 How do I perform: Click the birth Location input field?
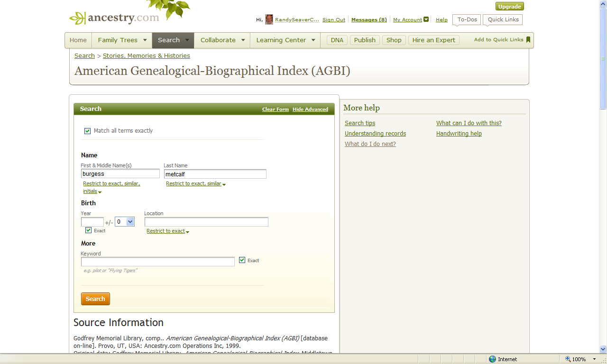coord(206,222)
